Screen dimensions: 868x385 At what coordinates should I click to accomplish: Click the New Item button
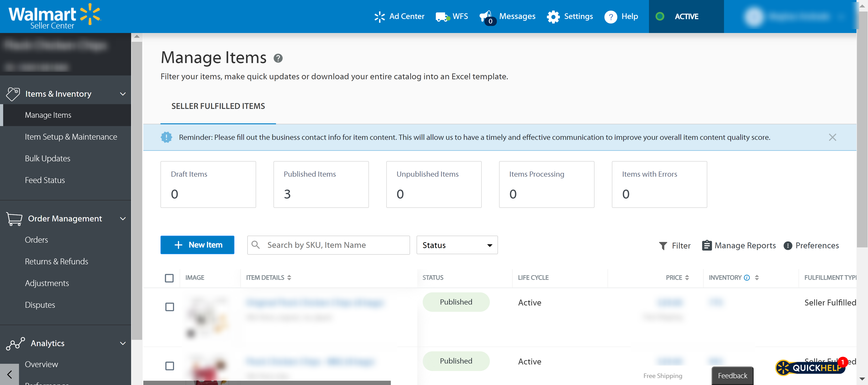[198, 245]
